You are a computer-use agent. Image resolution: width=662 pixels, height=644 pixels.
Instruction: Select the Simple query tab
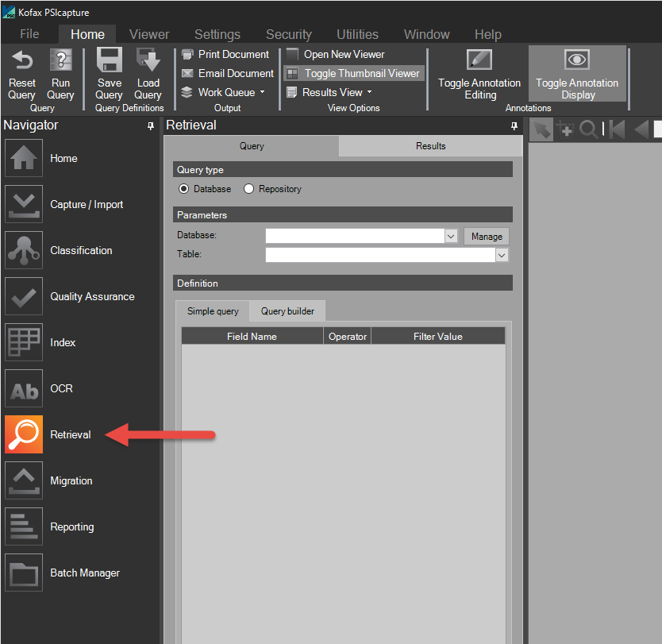tap(213, 311)
